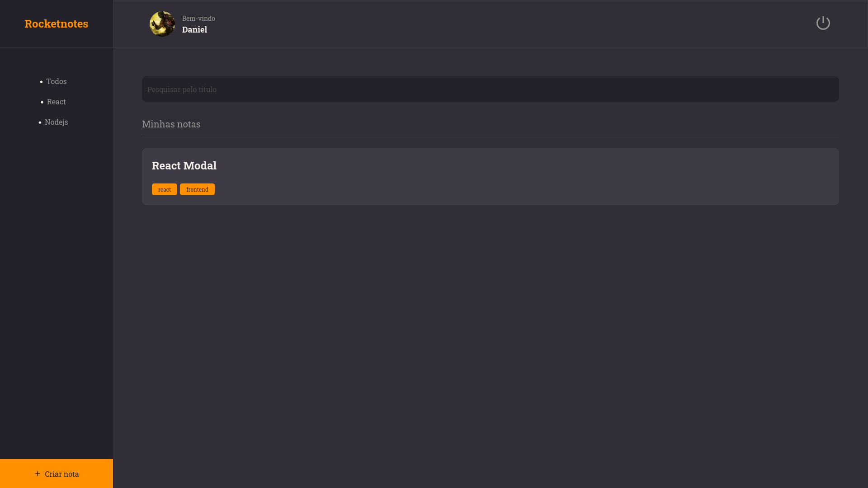The width and height of the screenshot is (868, 488).
Task: Click the user name Daniel
Action: coord(194,29)
